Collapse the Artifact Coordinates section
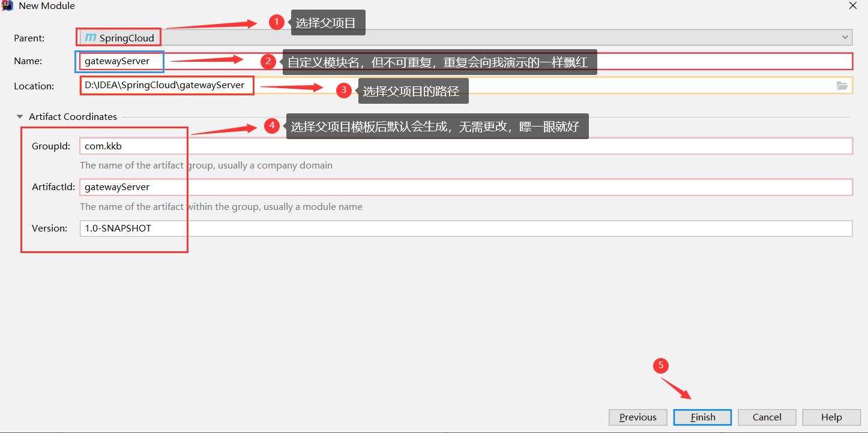The image size is (868, 433). click(20, 117)
